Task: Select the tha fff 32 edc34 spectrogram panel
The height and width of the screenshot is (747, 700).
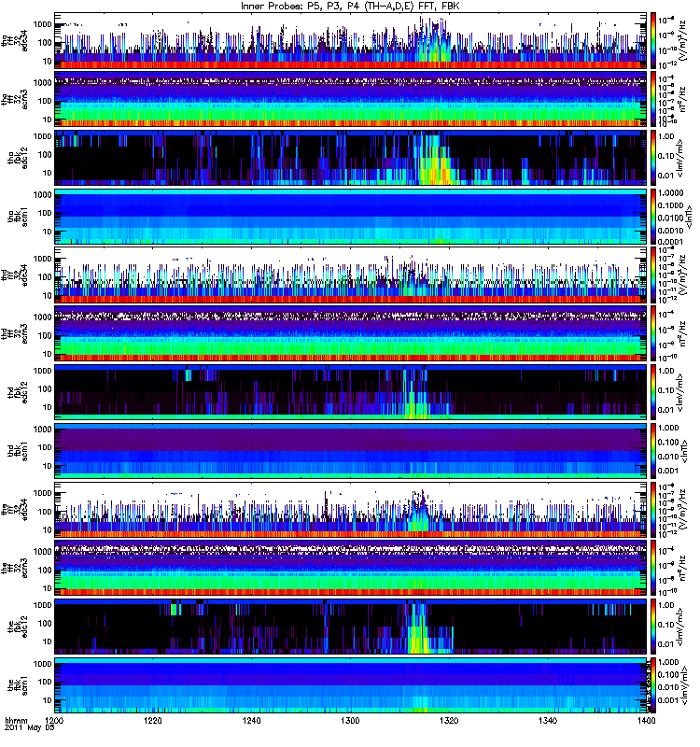Action: tap(351, 41)
